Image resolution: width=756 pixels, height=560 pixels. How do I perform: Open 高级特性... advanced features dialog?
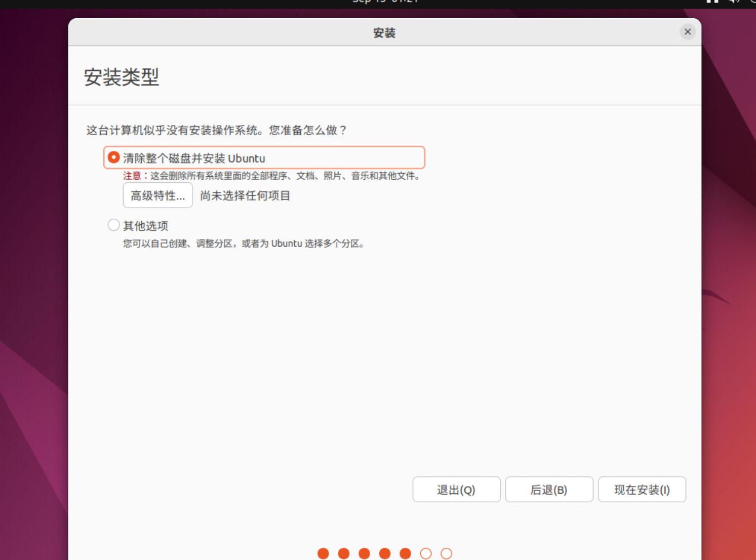point(157,195)
